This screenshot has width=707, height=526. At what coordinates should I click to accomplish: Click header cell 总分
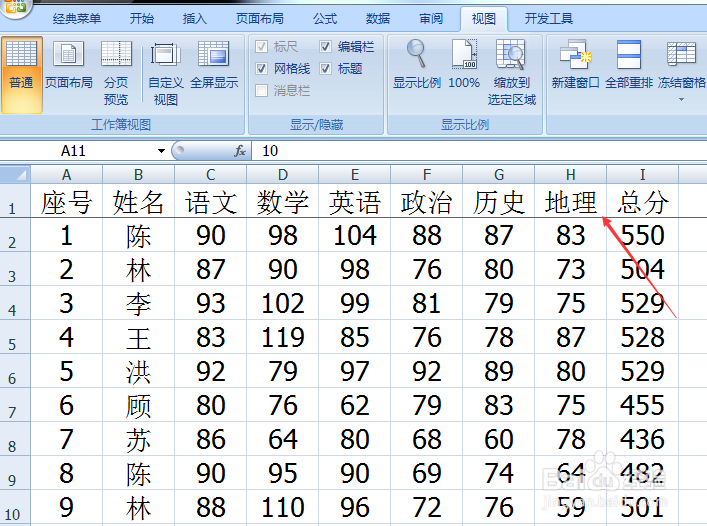643,201
